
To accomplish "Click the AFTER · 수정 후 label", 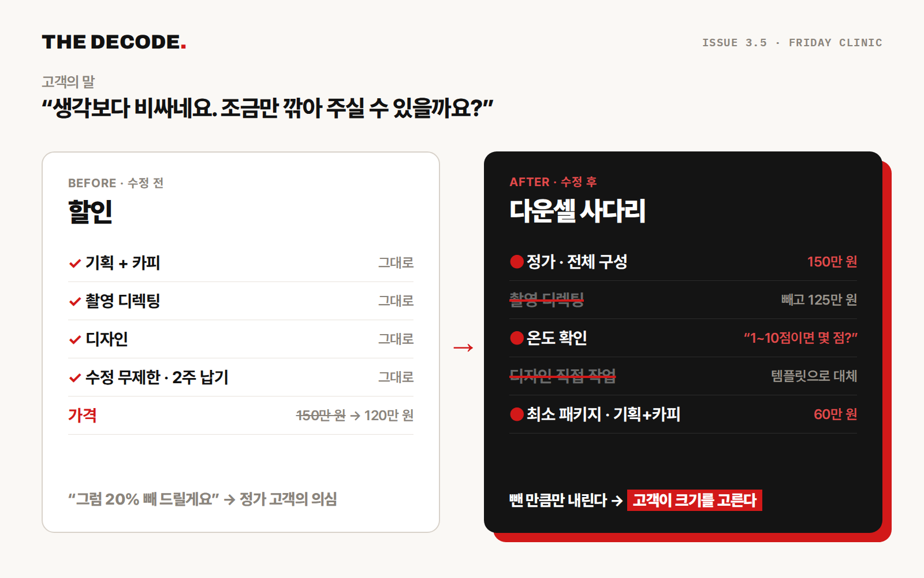I will click(x=553, y=182).
